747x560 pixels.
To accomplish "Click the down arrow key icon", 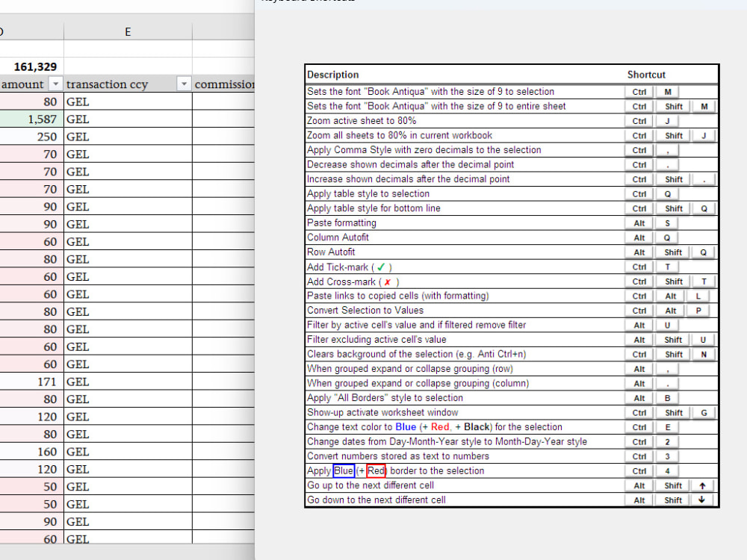I will click(x=701, y=500).
